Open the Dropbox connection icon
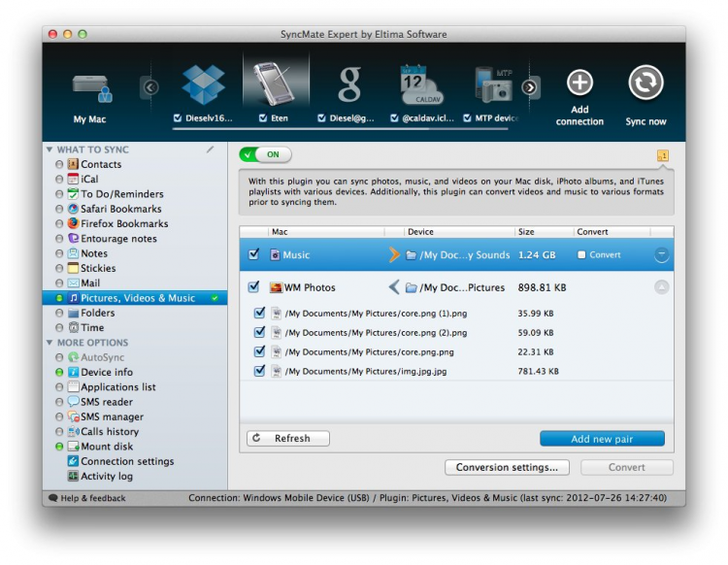Screen dimensions: 728x565 click(x=204, y=84)
